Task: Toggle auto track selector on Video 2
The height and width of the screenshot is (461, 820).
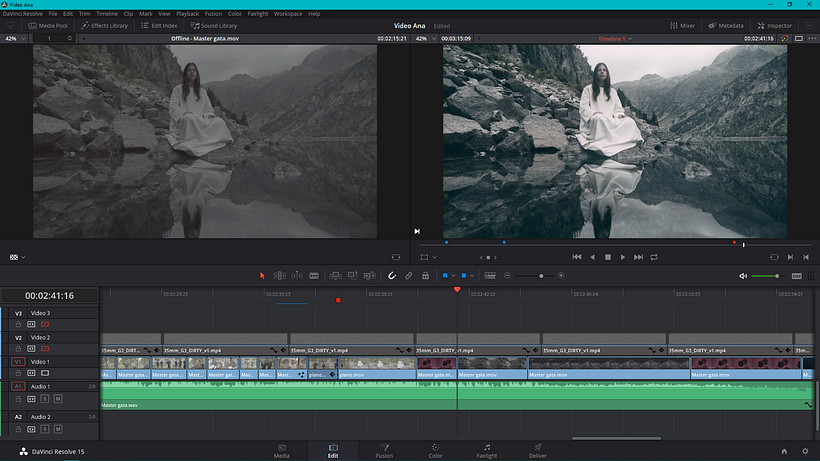Action: click(31, 349)
